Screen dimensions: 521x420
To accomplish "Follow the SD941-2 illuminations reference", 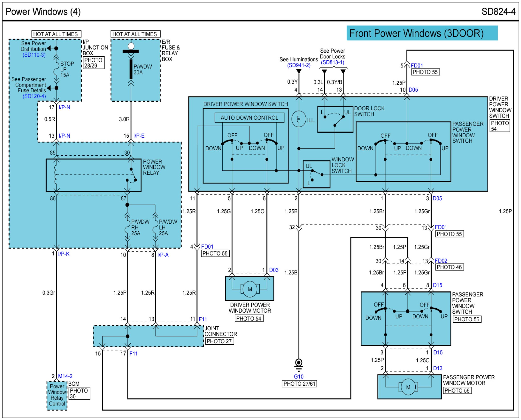I will pos(299,65).
